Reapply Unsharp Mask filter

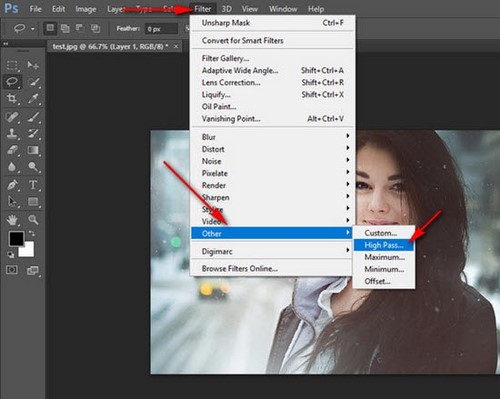tap(273, 23)
